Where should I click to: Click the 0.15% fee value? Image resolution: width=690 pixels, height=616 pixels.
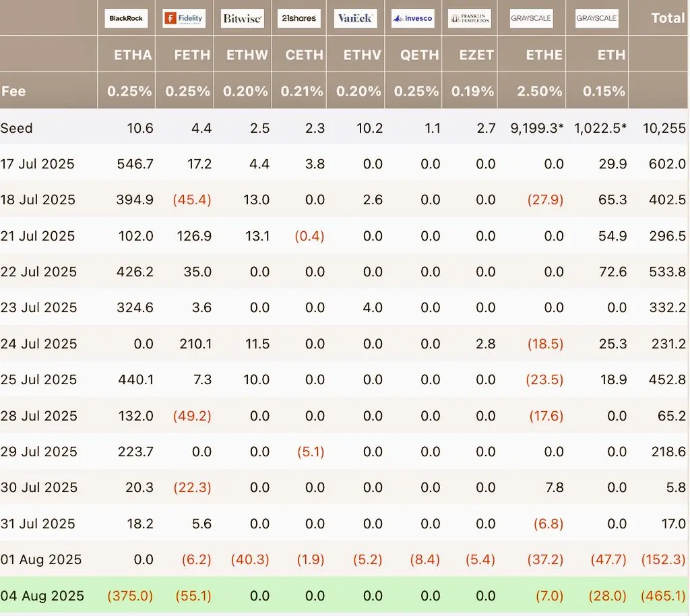[604, 91]
